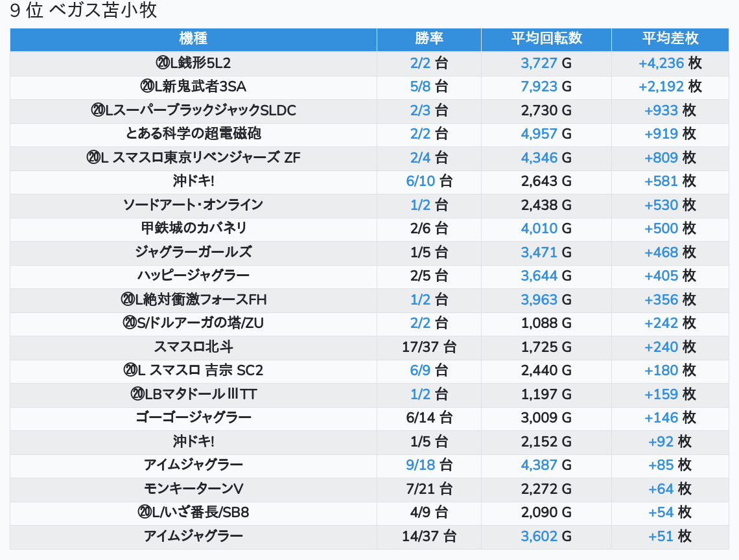The image size is (739, 560).
Task: Open the LBマタドールⅢTT machine entry
Action: 193,394
